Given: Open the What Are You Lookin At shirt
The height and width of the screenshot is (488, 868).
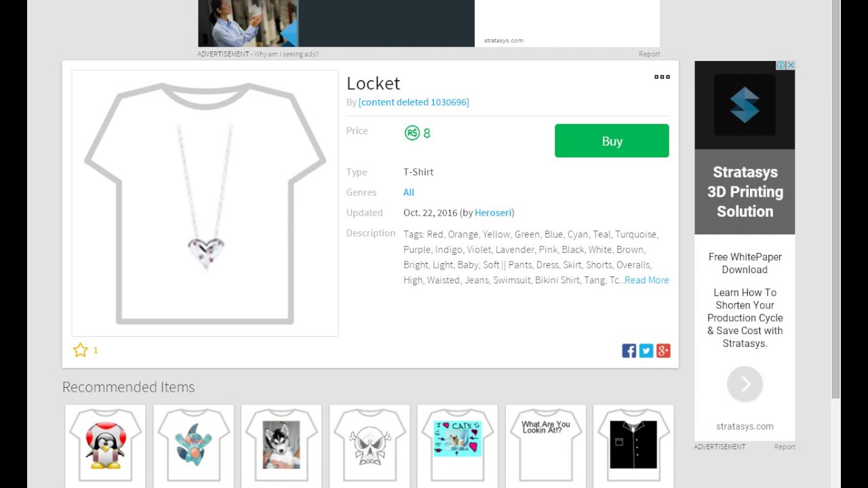Looking at the screenshot, I should coord(546,445).
